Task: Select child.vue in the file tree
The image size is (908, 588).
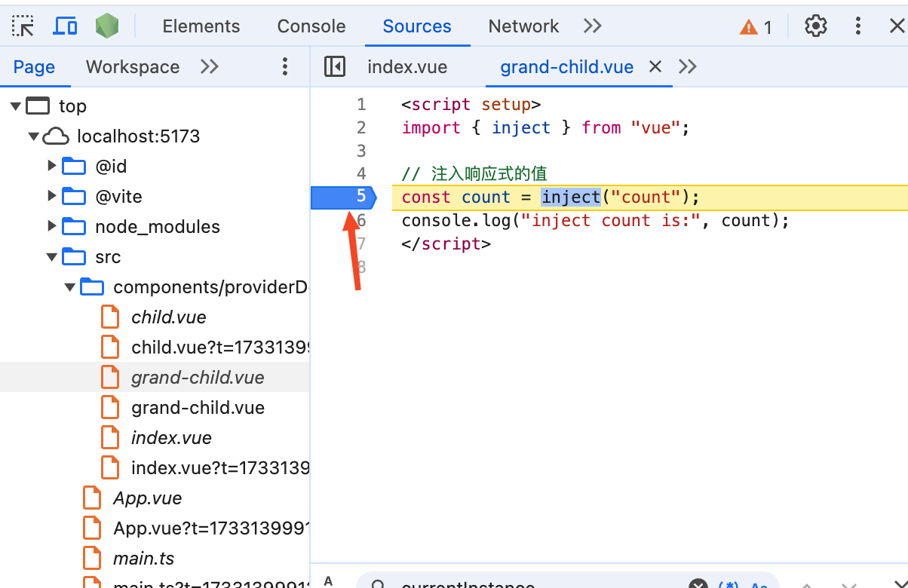Action: click(168, 317)
